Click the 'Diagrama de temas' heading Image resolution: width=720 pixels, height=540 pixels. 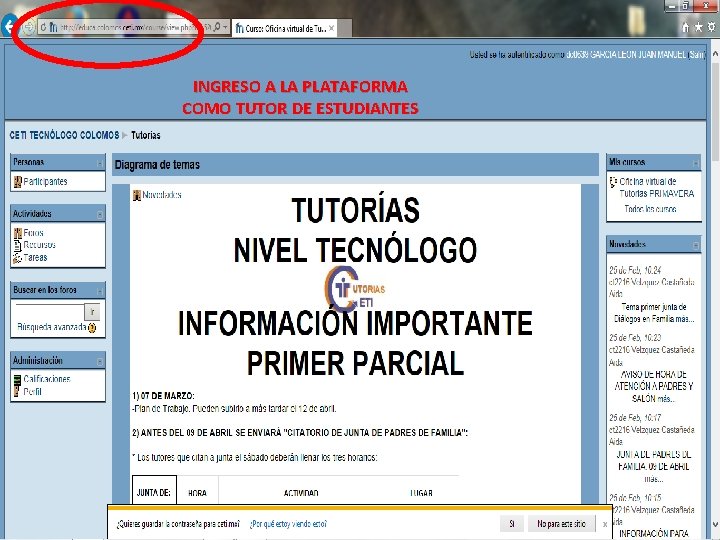coord(157,165)
